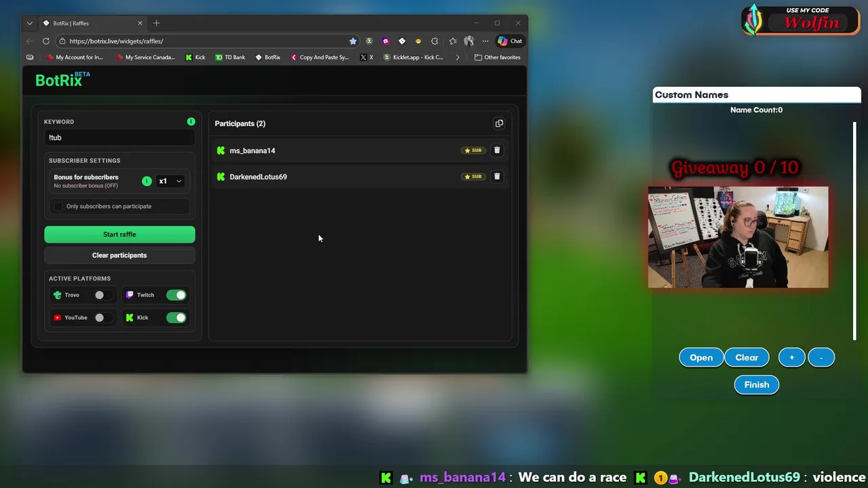The image size is (868, 488).
Task: Toggle the Kick platform switch
Action: pyautogui.click(x=176, y=317)
